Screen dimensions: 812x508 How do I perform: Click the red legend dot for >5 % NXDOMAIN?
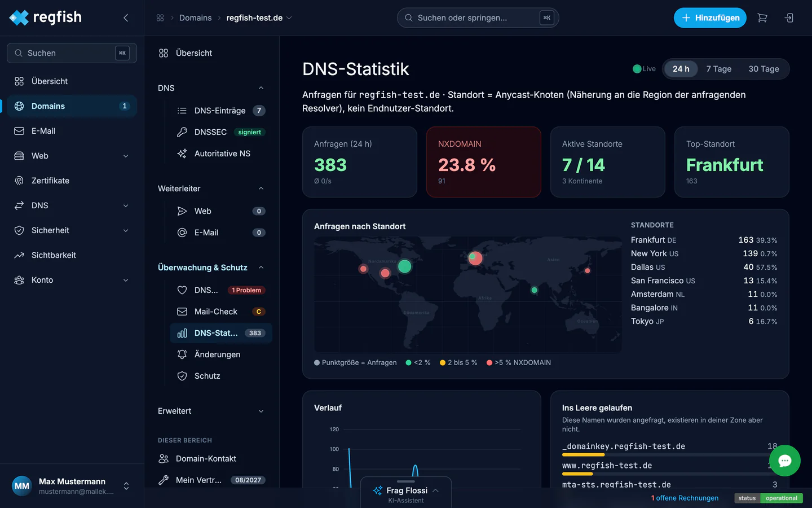point(489,362)
